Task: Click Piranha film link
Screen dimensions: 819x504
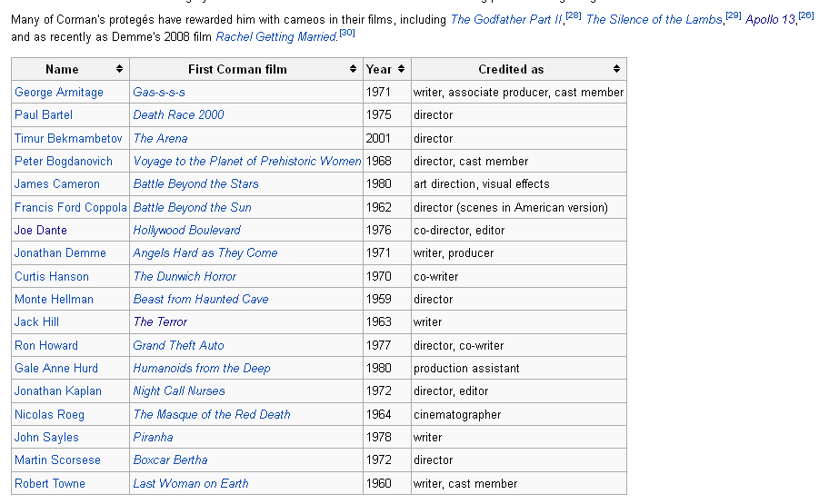Action: click(153, 437)
